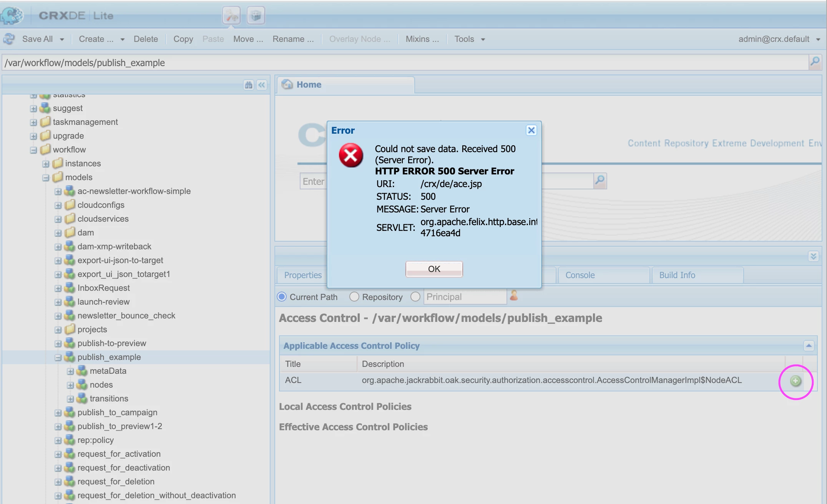This screenshot has height=504, width=827.
Task: Collapse tree panel with double-arrow icon
Action: (x=262, y=85)
